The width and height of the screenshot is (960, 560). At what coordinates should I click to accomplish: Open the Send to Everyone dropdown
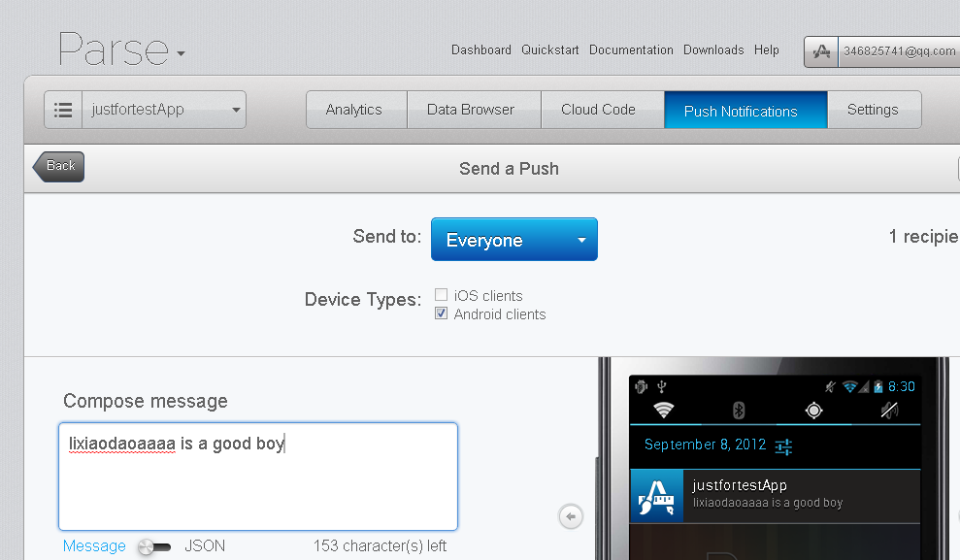click(x=513, y=239)
